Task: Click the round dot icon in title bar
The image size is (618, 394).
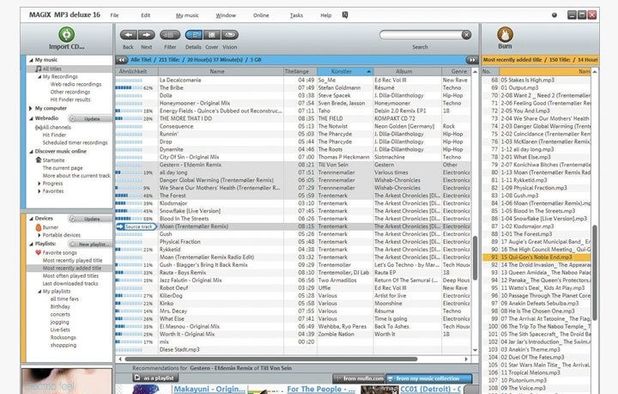Action: pos(554,15)
